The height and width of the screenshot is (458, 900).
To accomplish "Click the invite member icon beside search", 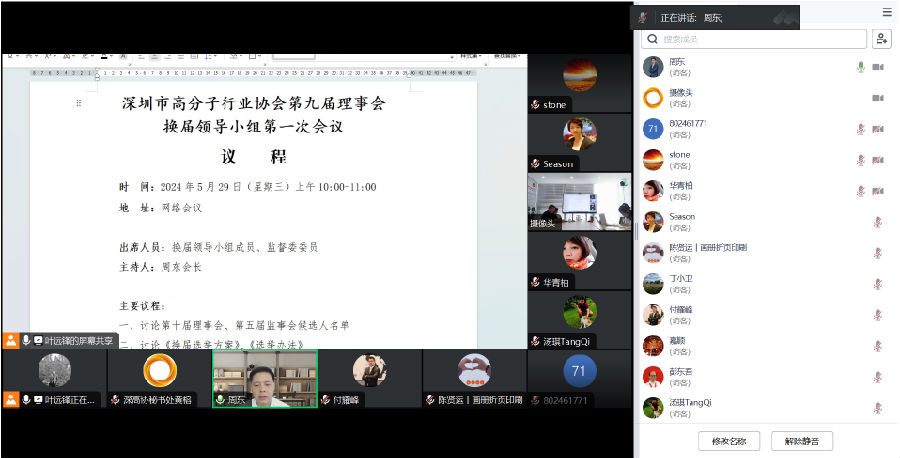I will (882, 39).
